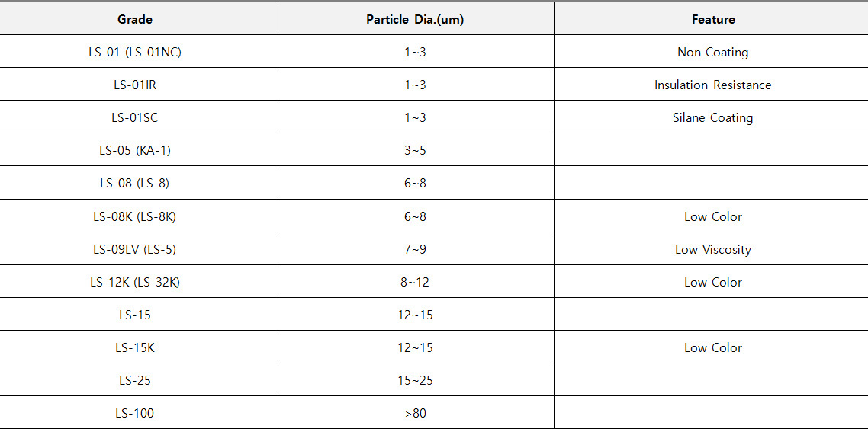Click the Low Viscosity feature cell

click(x=712, y=249)
